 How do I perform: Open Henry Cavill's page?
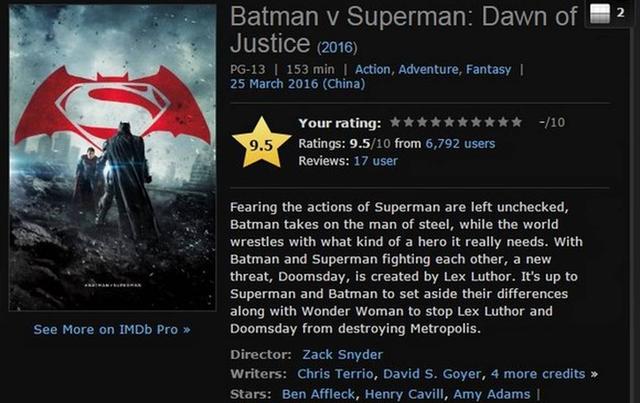point(404,394)
